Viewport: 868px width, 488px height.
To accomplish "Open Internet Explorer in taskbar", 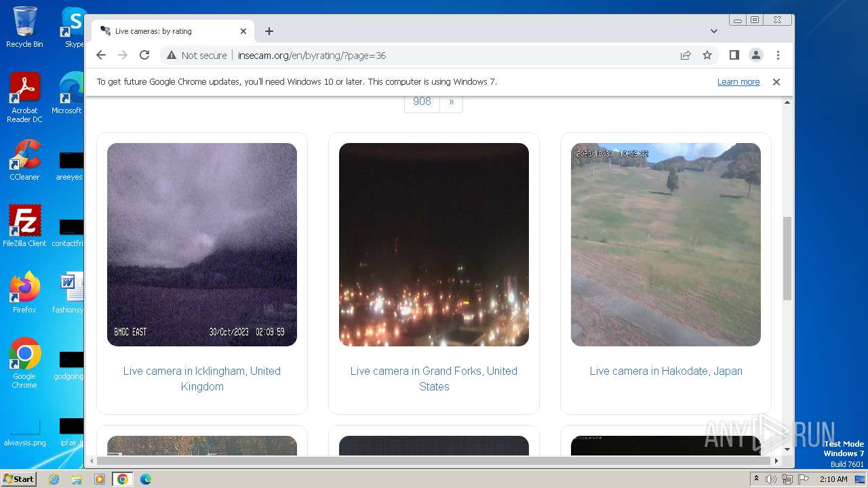I will (x=54, y=479).
